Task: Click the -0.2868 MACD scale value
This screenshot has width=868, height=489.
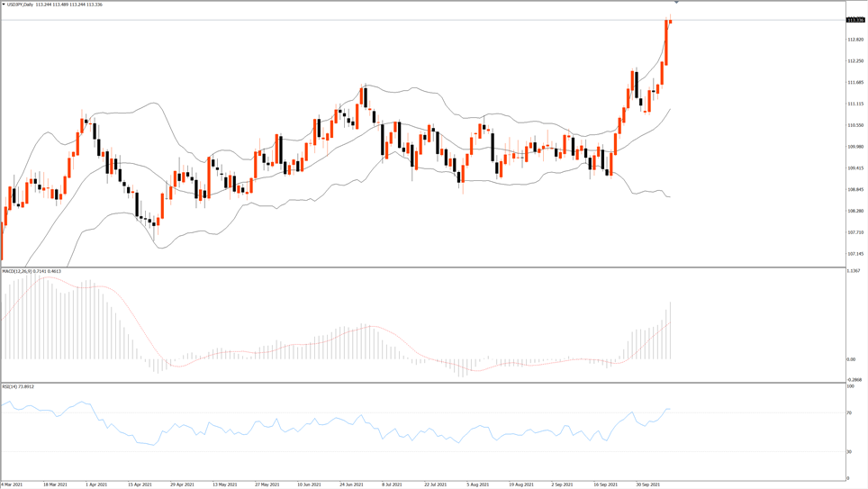Action: 854,380
